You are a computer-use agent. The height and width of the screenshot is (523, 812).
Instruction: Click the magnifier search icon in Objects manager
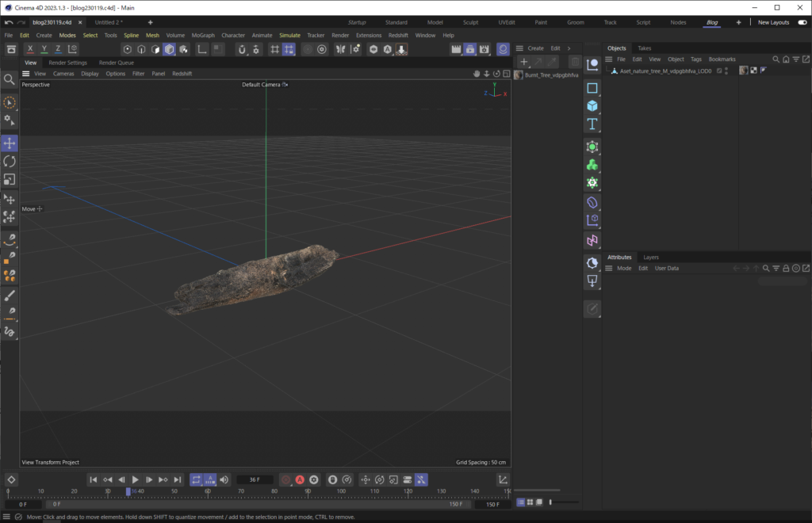pos(775,59)
